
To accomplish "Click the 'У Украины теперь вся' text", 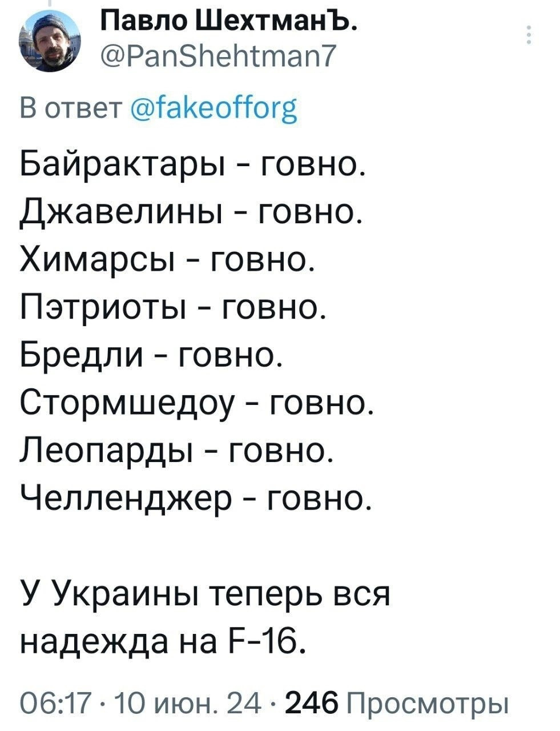I will [205, 594].
